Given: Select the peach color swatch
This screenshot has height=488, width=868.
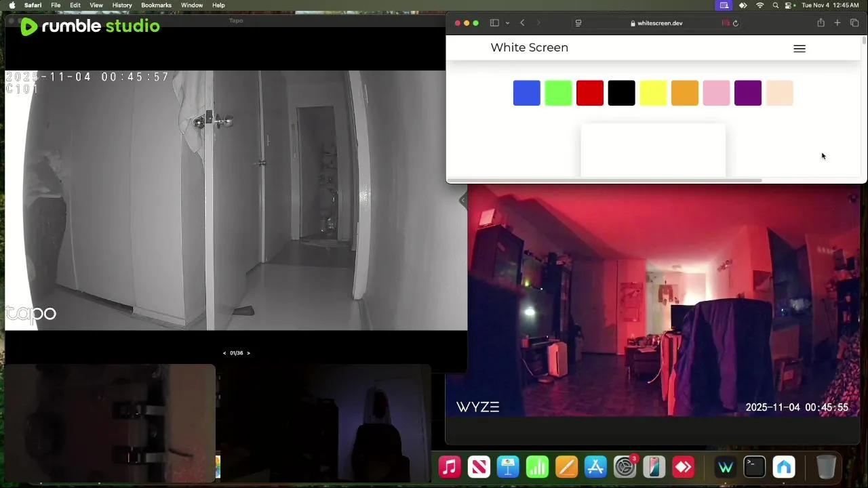Looking at the screenshot, I should (780, 93).
